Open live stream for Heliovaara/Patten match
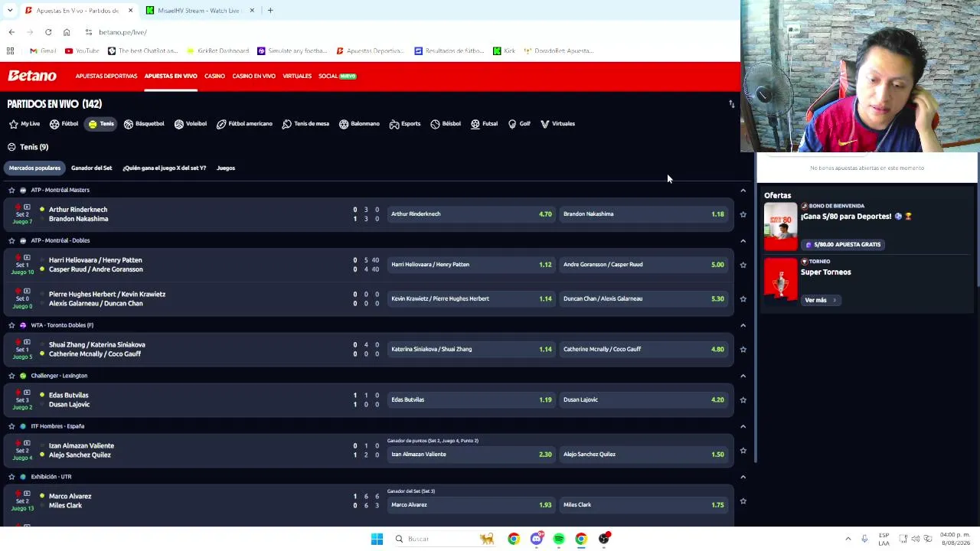980x551 pixels. (x=27, y=258)
